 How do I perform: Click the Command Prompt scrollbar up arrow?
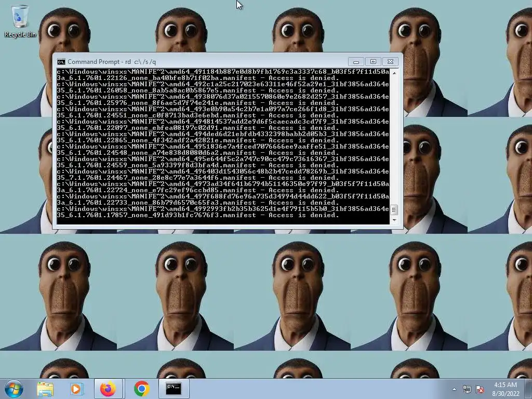pos(394,73)
